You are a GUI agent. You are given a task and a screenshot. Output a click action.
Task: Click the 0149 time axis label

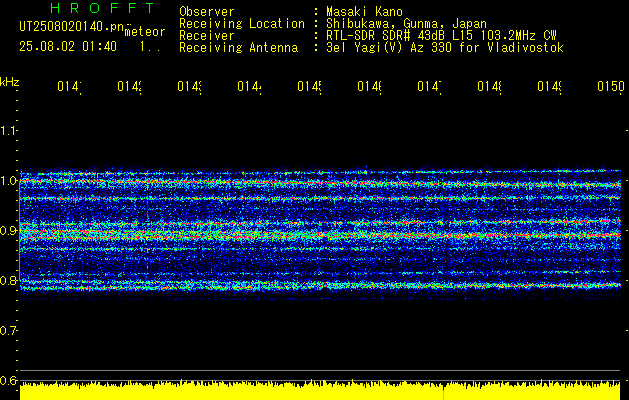[x=549, y=87]
